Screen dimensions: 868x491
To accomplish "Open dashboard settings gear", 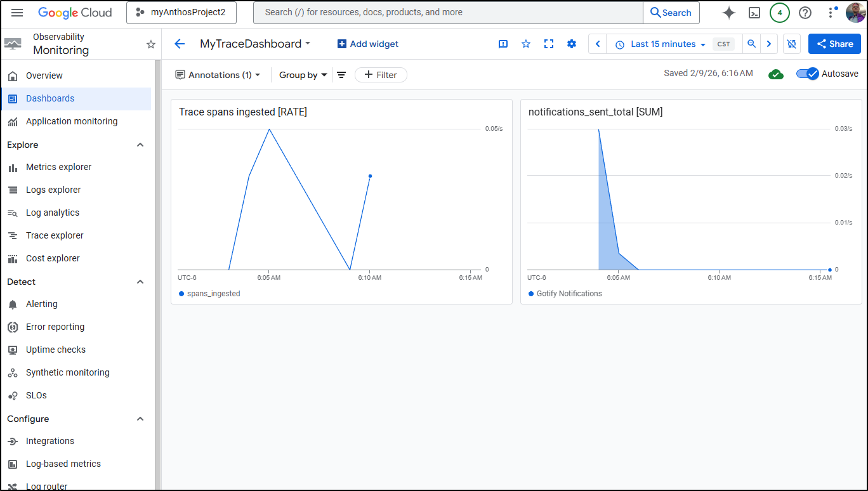I will point(572,44).
